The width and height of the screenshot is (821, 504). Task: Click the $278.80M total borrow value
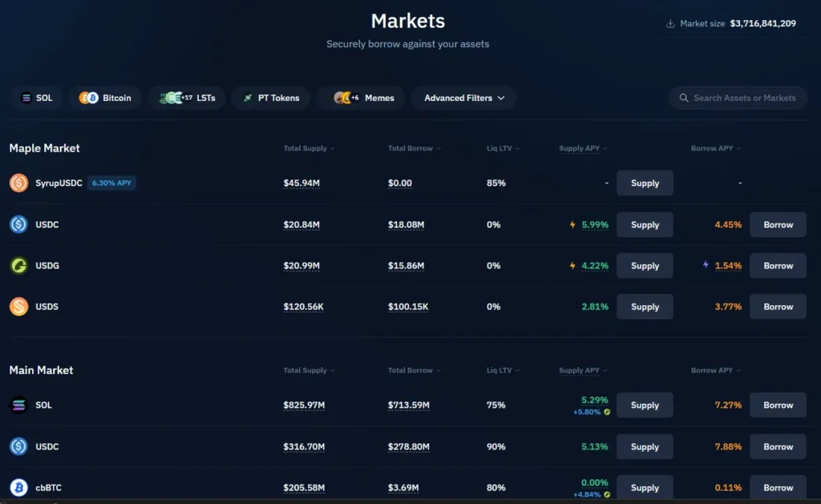408,446
